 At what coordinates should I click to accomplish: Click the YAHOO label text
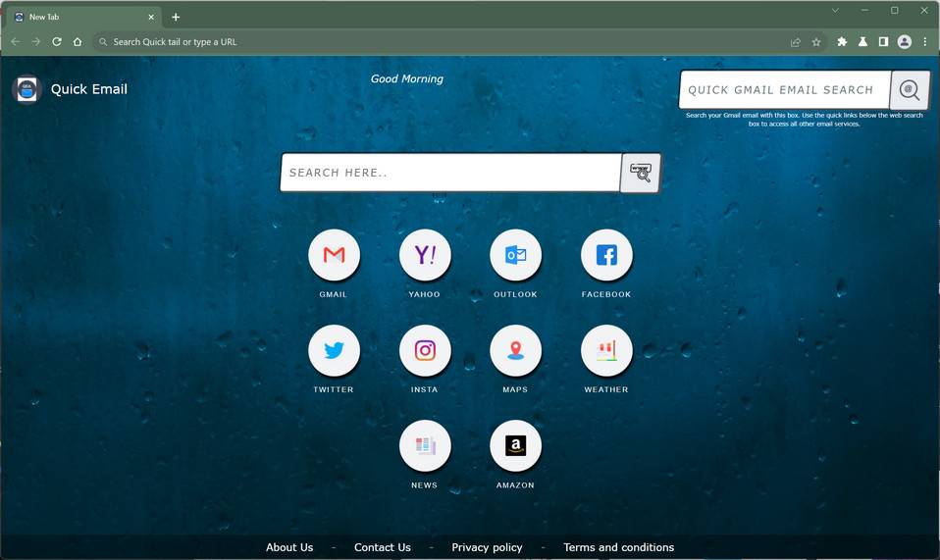pyautogui.click(x=425, y=294)
